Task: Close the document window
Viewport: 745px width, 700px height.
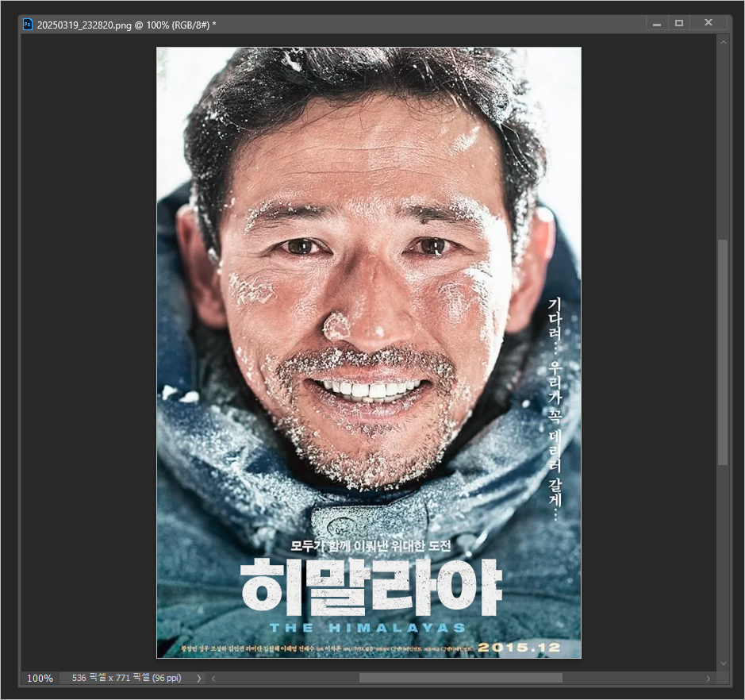Action: click(708, 23)
